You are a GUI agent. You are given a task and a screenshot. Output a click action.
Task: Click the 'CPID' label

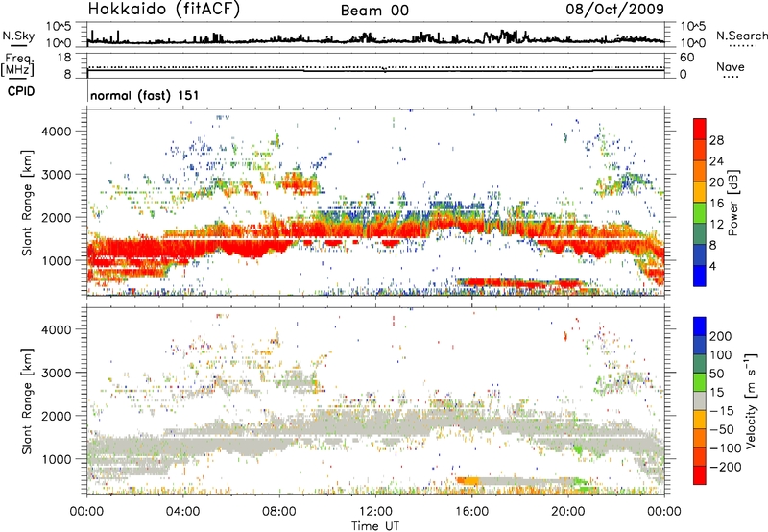coord(21,91)
